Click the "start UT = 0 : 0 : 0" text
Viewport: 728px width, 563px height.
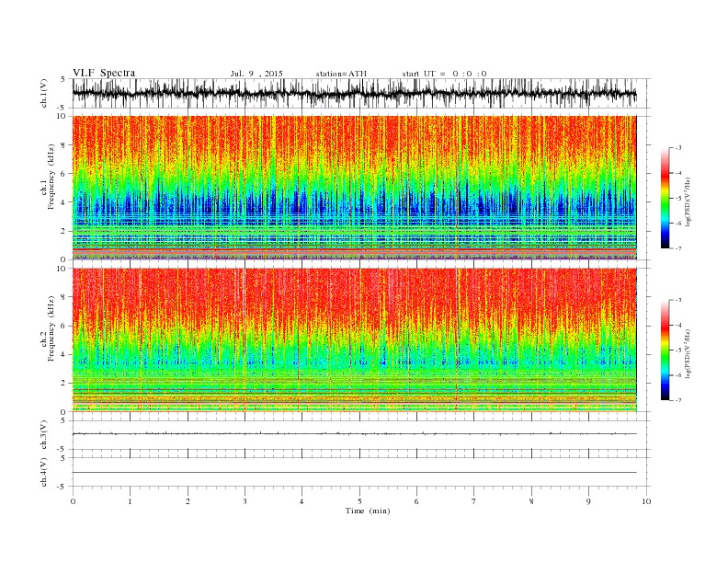(x=444, y=74)
